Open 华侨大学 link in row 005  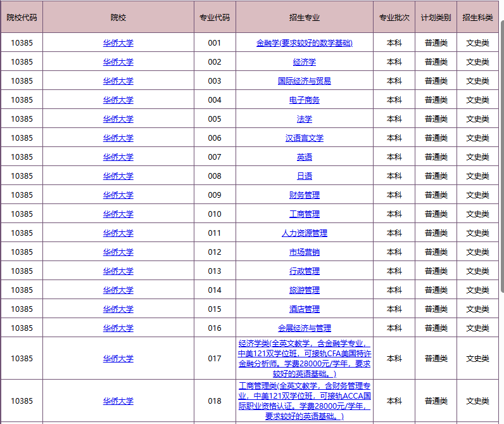click(x=118, y=119)
